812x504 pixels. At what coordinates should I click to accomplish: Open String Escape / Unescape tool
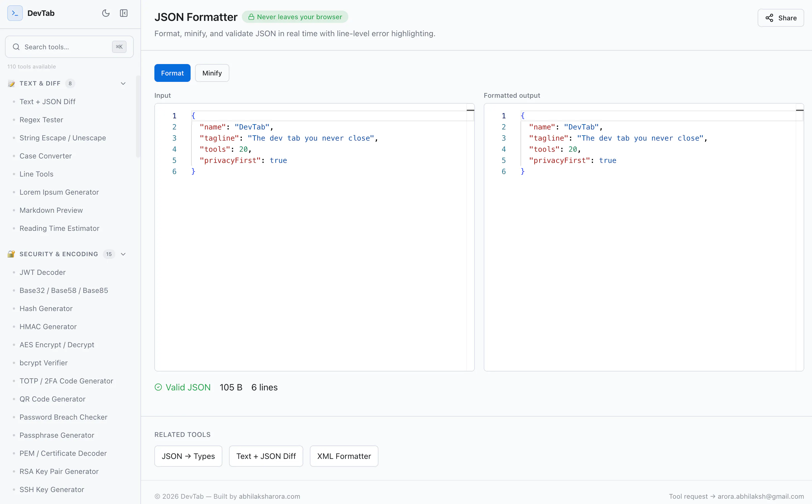63,138
